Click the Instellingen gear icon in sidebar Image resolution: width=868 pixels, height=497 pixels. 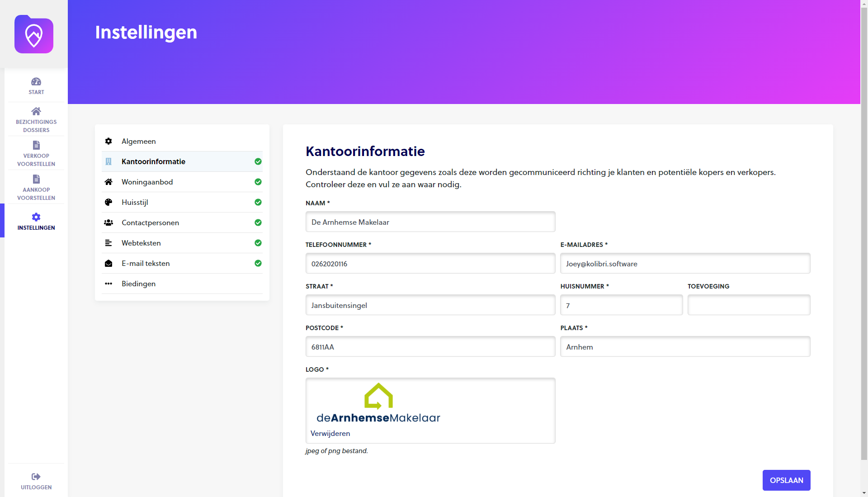[x=36, y=217]
